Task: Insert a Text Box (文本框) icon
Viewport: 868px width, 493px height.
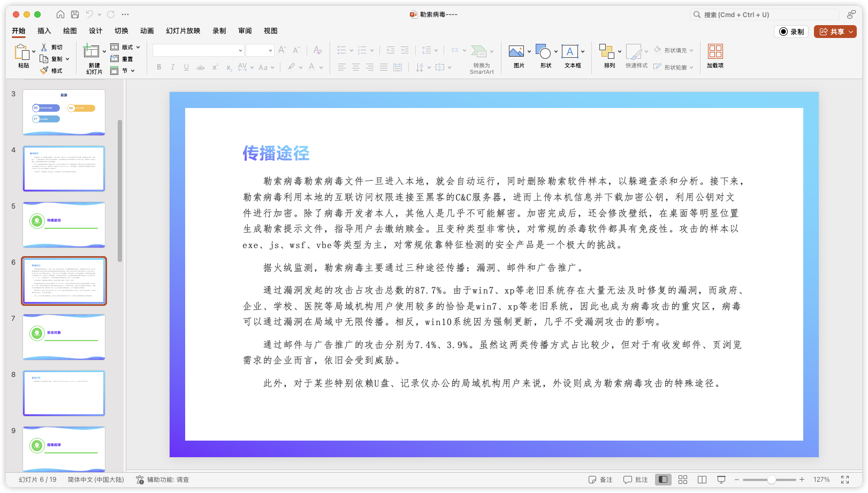Action: [569, 52]
